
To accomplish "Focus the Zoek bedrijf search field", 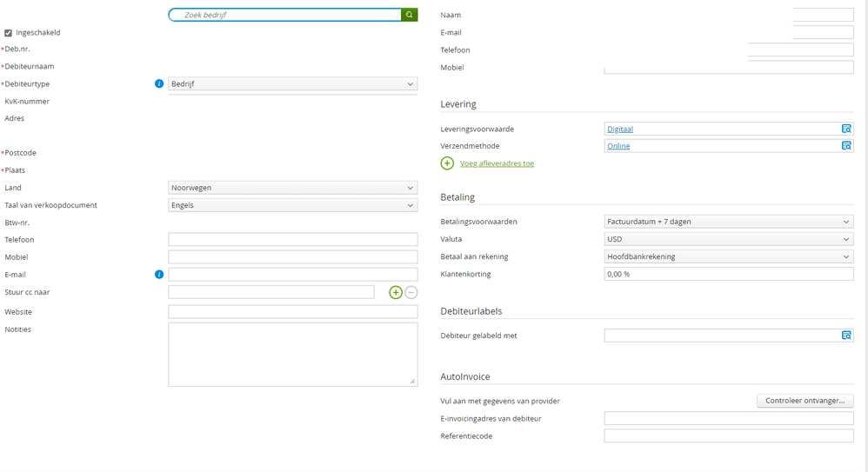I will click(285, 15).
